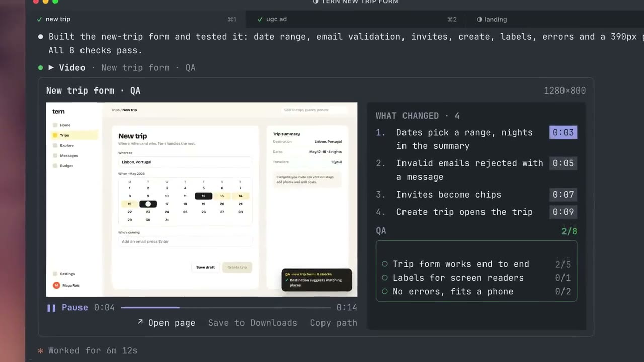This screenshot has width=644, height=362.
Task: Toggle the No errors, fits a phone circle
Action: coord(385,291)
